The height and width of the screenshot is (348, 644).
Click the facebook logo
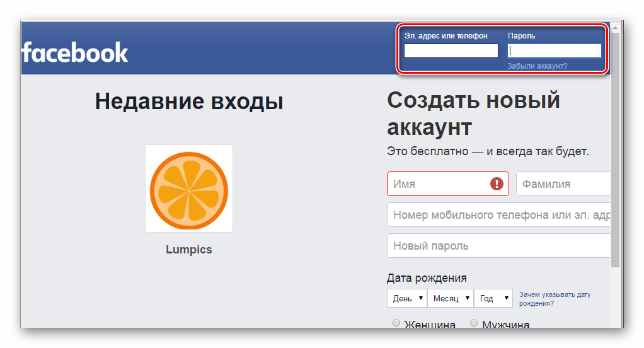75,52
